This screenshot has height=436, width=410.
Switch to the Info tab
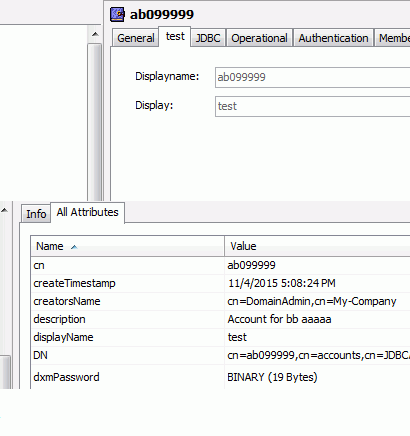[36, 214]
